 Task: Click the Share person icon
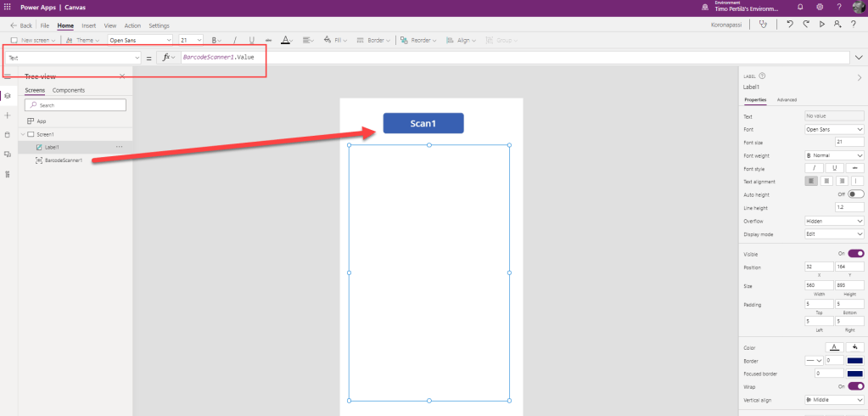(x=837, y=25)
